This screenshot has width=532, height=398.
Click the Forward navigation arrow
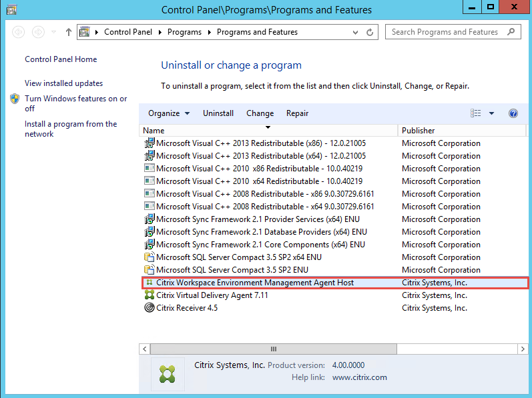[38, 32]
